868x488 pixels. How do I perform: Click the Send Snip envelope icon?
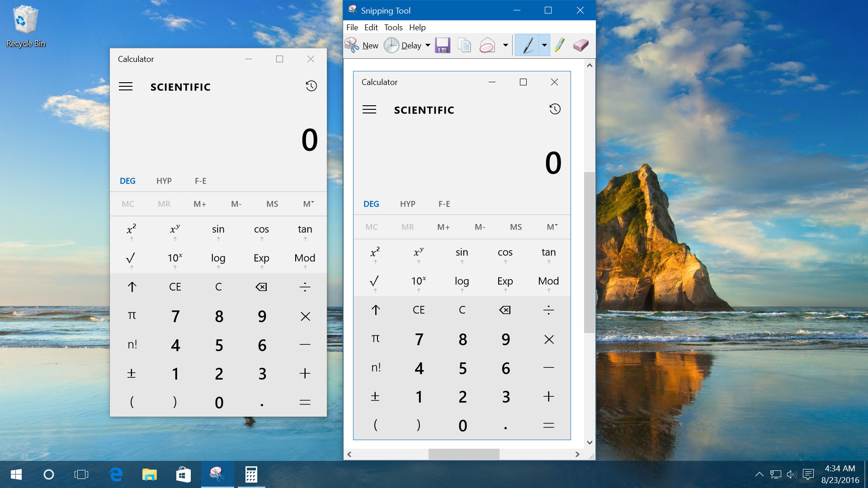(487, 45)
